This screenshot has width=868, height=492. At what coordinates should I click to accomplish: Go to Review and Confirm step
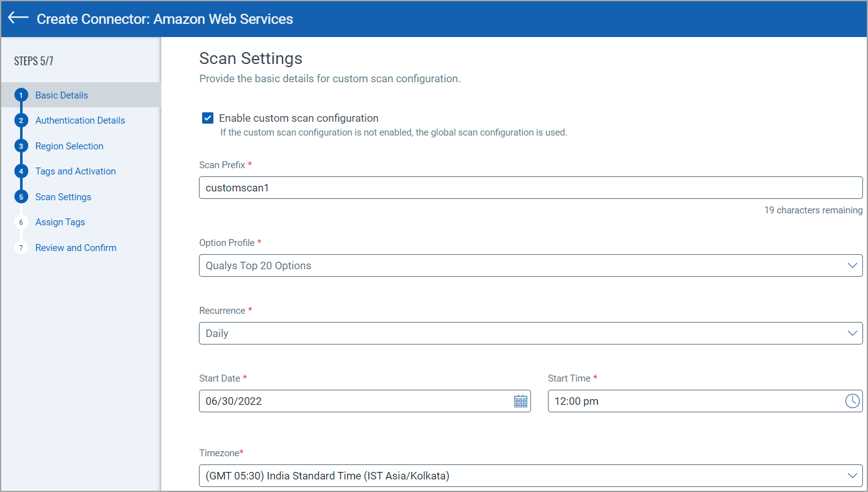pyautogui.click(x=76, y=248)
